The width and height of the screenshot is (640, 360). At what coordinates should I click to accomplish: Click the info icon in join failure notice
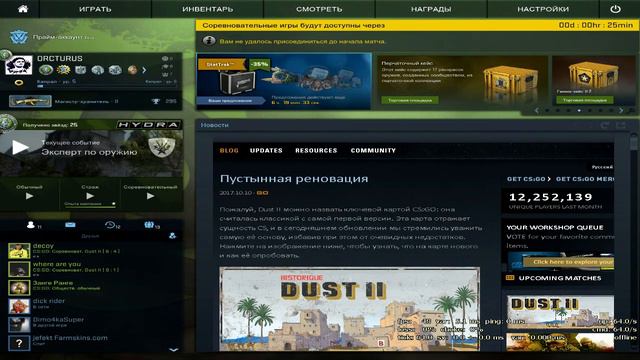[x=209, y=41]
